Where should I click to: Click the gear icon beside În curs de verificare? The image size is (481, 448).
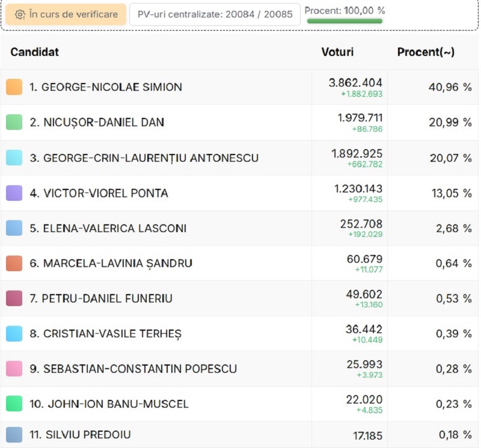(x=20, y=14)
